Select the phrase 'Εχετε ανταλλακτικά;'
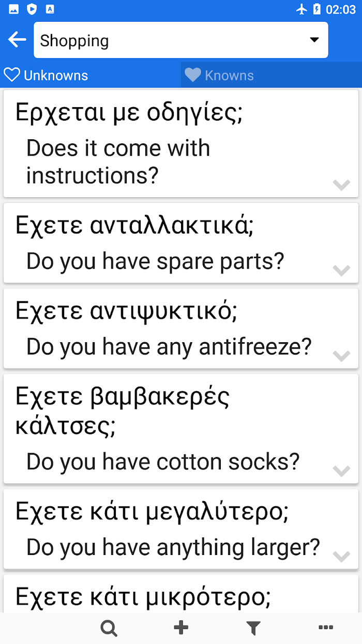Viewport: 362px width, 644px height. coord(134,225)
